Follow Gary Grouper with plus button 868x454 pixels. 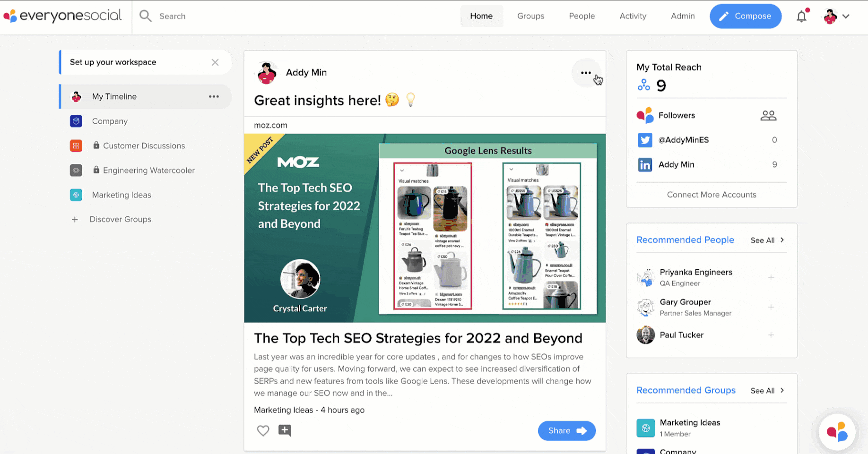click(x=771, y=307)
